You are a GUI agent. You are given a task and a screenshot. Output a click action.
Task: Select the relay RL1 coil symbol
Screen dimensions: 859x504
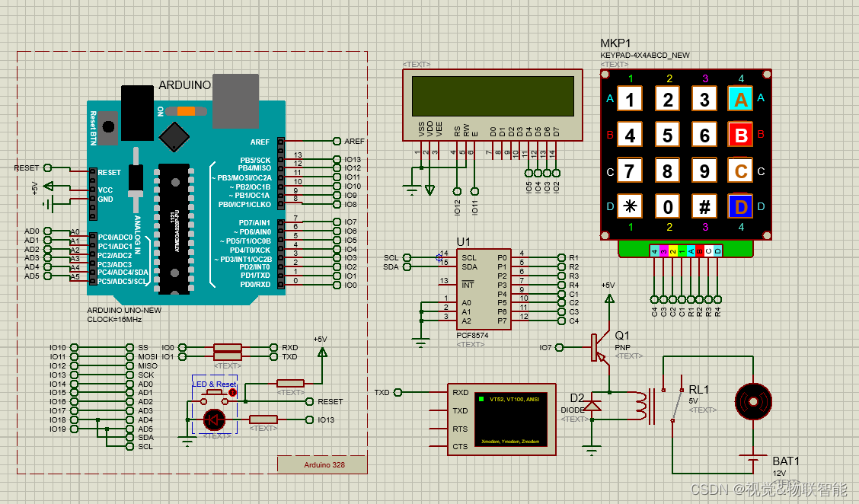638,404
